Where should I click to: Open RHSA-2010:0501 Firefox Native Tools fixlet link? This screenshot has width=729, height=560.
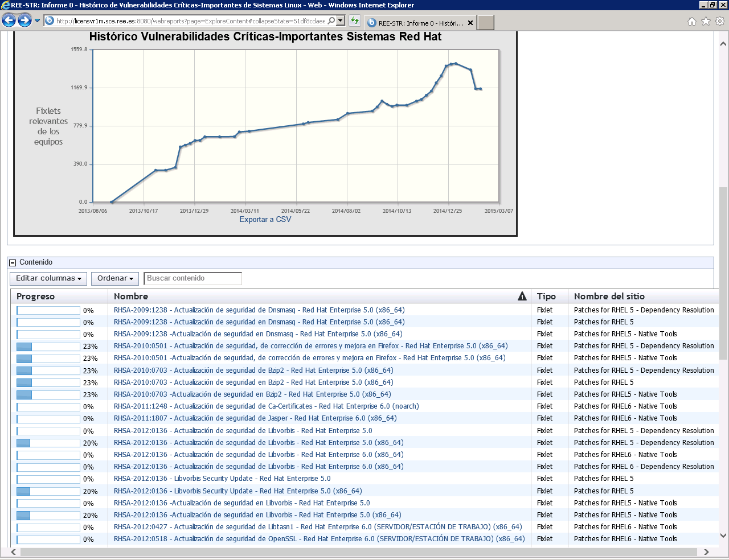coord(309,358)
